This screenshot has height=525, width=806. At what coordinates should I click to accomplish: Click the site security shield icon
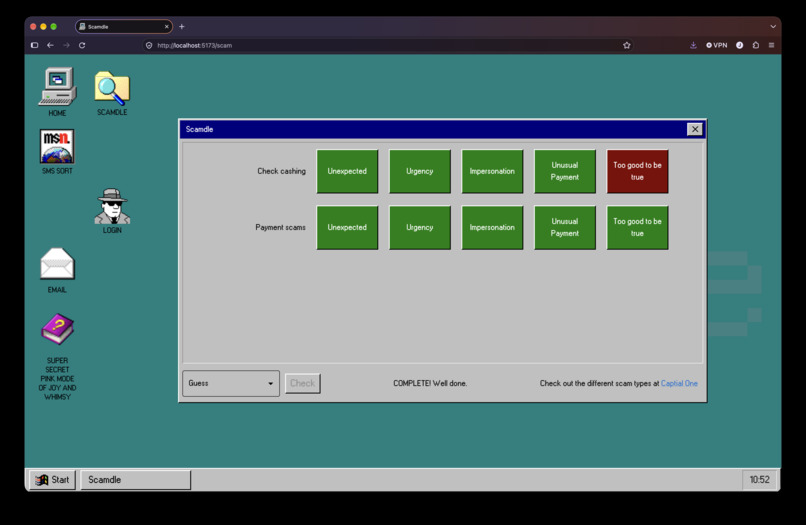(x=149, y=45)
